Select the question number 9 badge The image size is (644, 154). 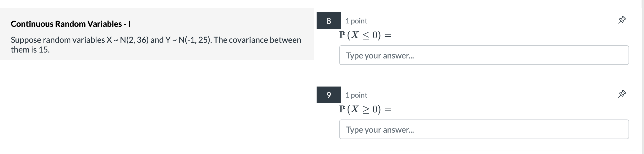329,95
